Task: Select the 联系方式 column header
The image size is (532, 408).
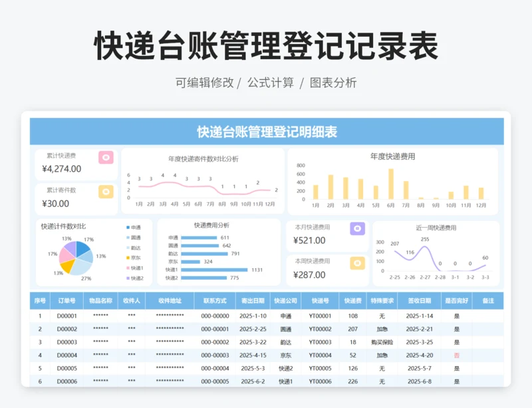Action: point(215,301)
